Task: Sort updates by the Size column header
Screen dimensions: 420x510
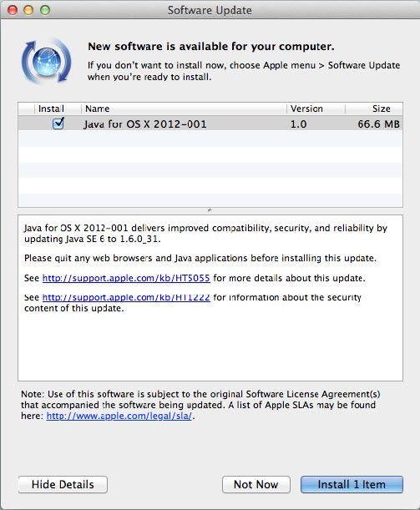Action: (x=374, y=109)
